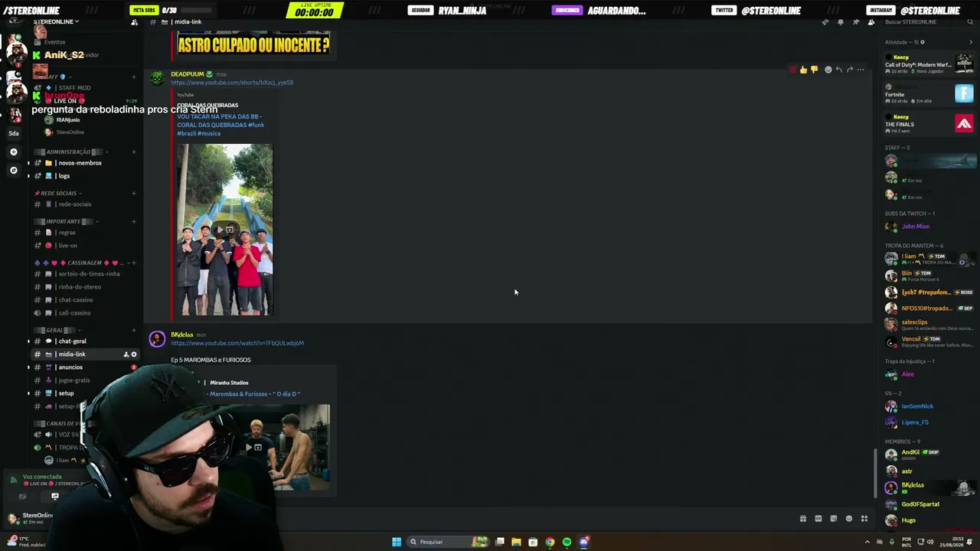Show pinned messages with the pin icon
The image size is (980, 551).
point(856,22)
